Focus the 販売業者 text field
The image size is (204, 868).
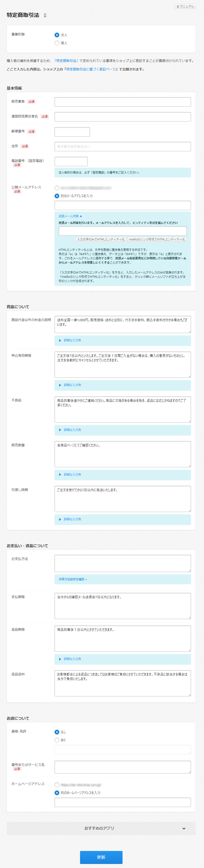click(123, 102)
